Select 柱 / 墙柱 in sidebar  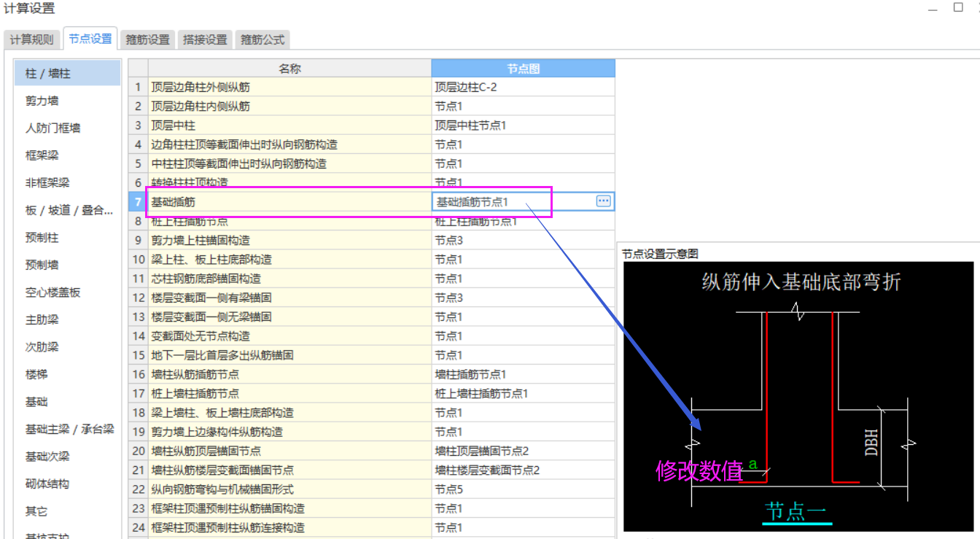(x=67, y=74)
